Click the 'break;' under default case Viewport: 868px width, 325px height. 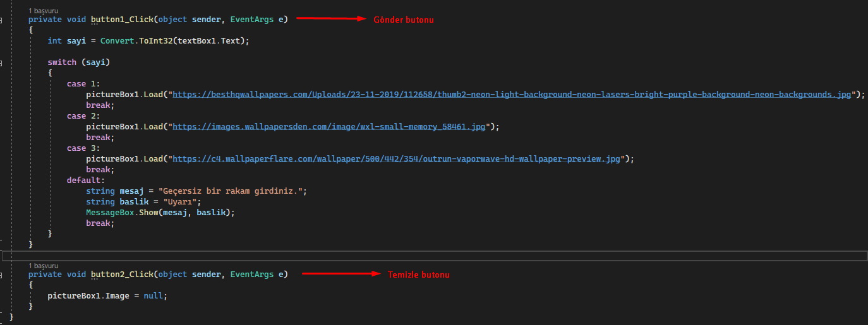(x=100, y=223)
